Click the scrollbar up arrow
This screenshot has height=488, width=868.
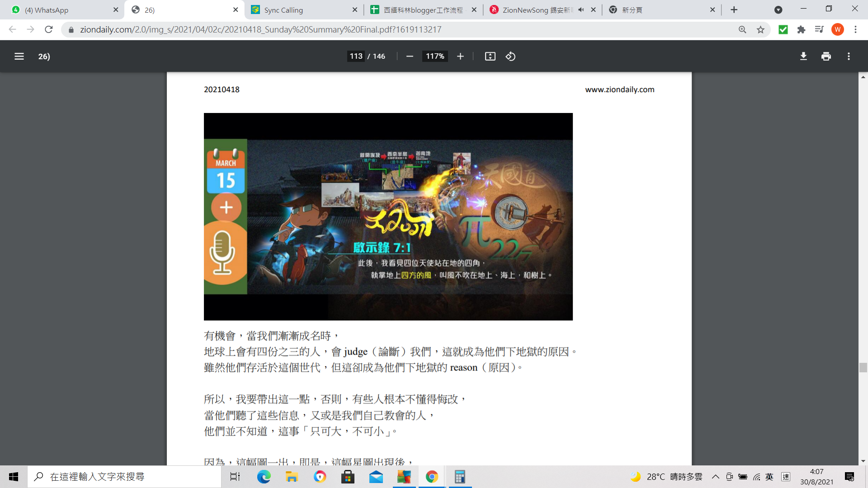click(x=863, y=77)
